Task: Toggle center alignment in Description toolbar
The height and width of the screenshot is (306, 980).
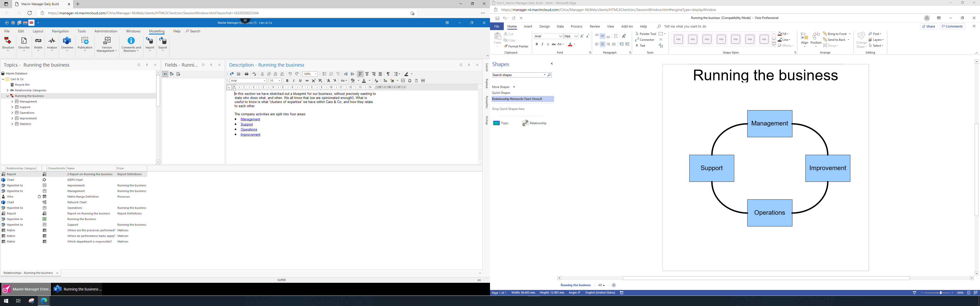Action: click(367, 74)
